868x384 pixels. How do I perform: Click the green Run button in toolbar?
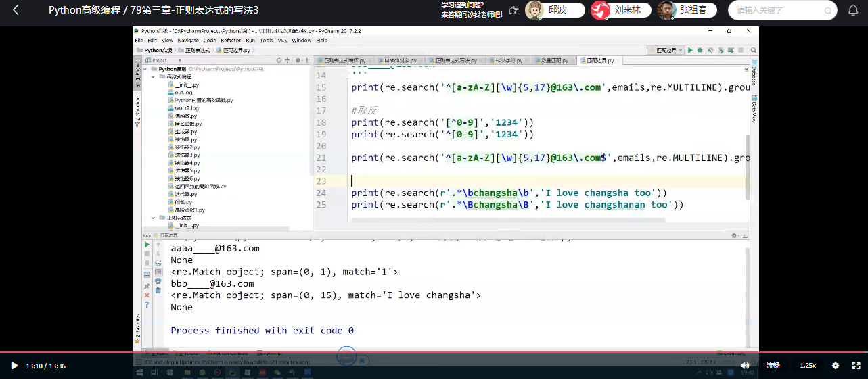(690, 50)
